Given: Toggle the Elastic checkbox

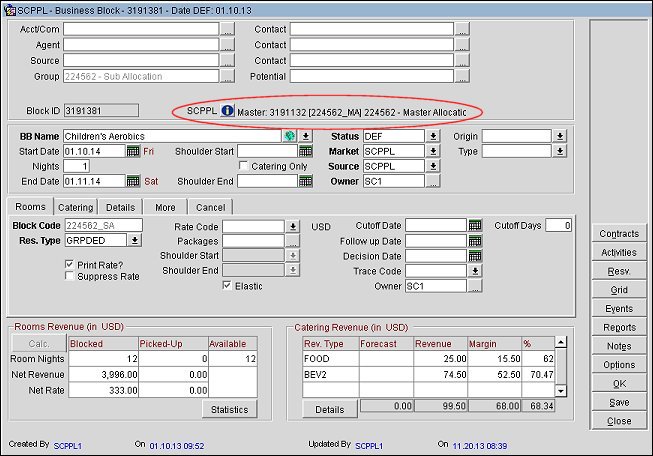Looking at the screenshot, I should (x=227, y=286).
